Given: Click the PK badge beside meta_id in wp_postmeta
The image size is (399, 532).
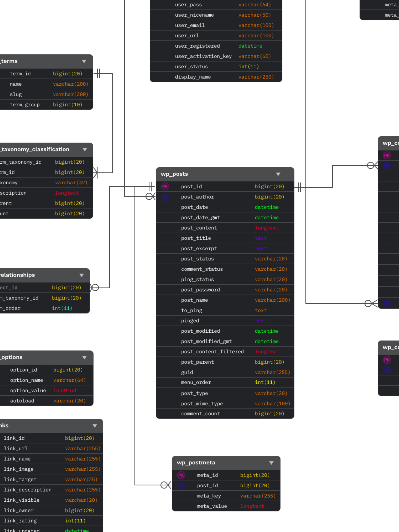Looking at the screenshot, I should [x=181, y=475].
